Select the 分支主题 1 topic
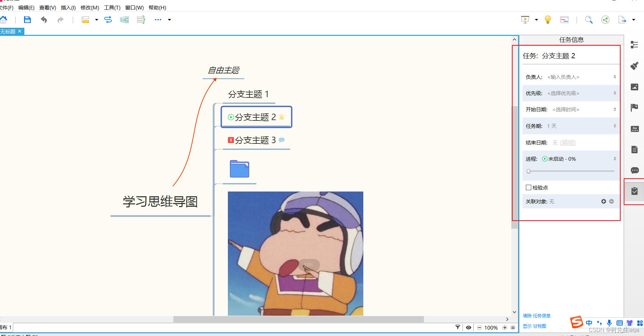The width and height of the screenshot is (644, 336). 249,94
